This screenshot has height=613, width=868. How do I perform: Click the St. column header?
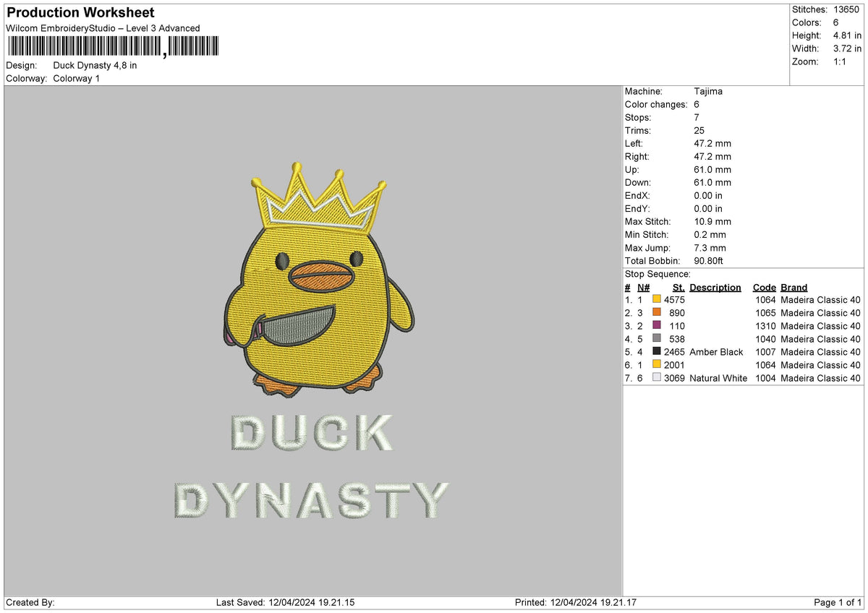(x=678, y=287)
